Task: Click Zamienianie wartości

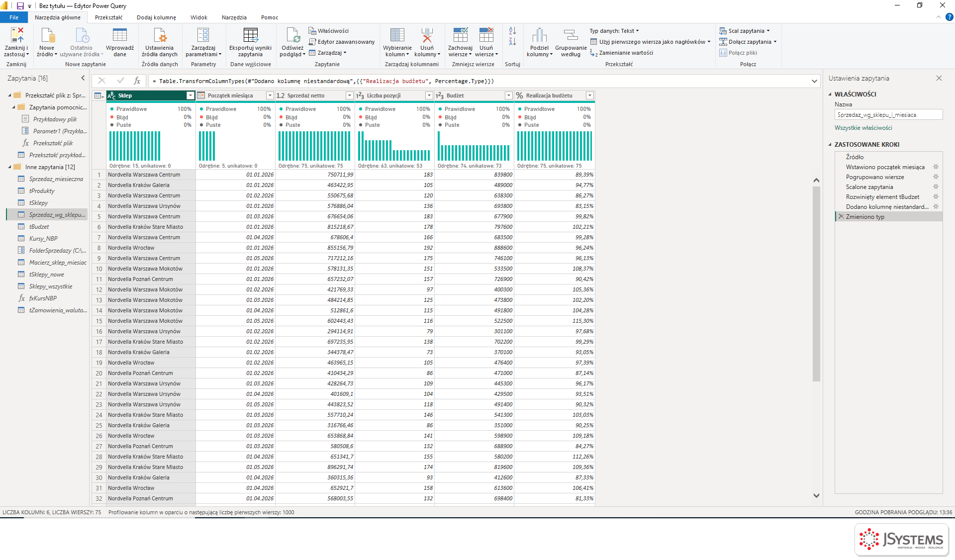Action: pyautogui.click(x=621, y=53)
